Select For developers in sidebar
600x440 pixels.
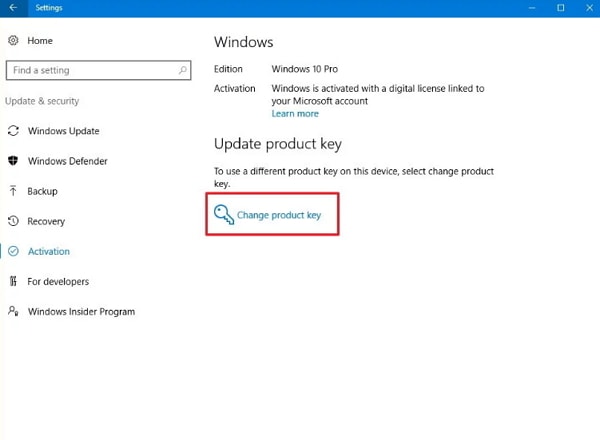coord(58,281)
